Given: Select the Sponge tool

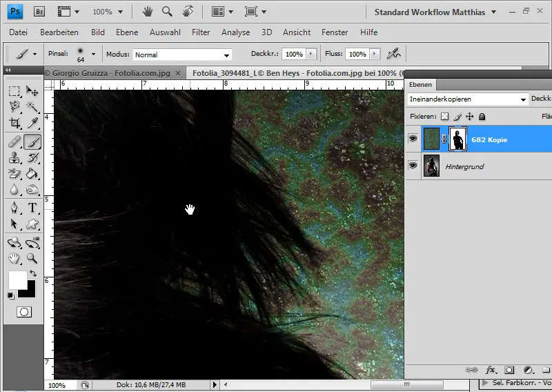Looking at the screenshot, I should pos(32,190).
